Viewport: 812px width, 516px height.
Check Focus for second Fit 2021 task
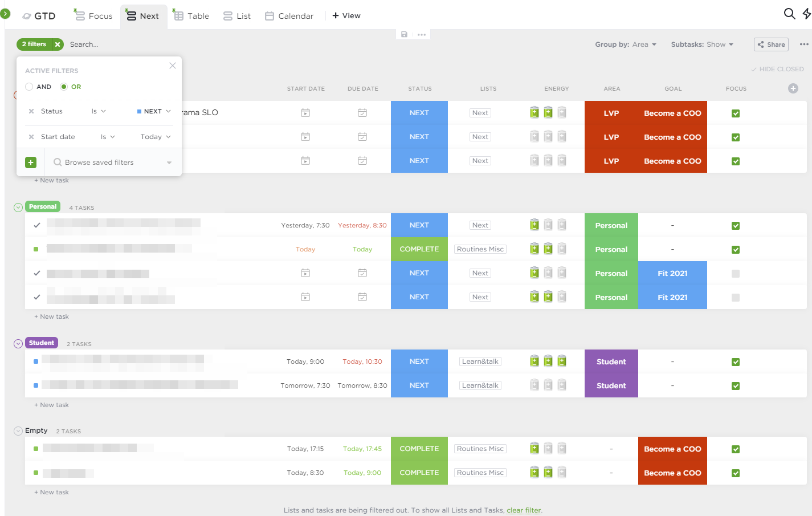[x=736, y=298]
